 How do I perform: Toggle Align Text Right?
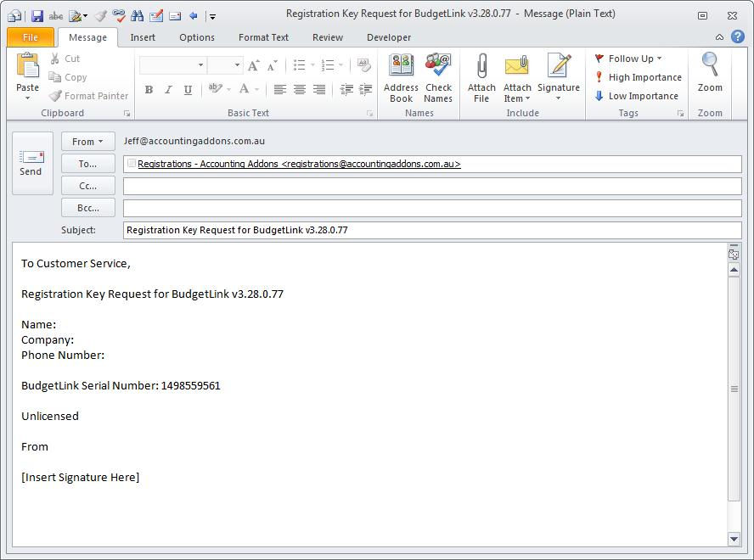tap(319, 89)
